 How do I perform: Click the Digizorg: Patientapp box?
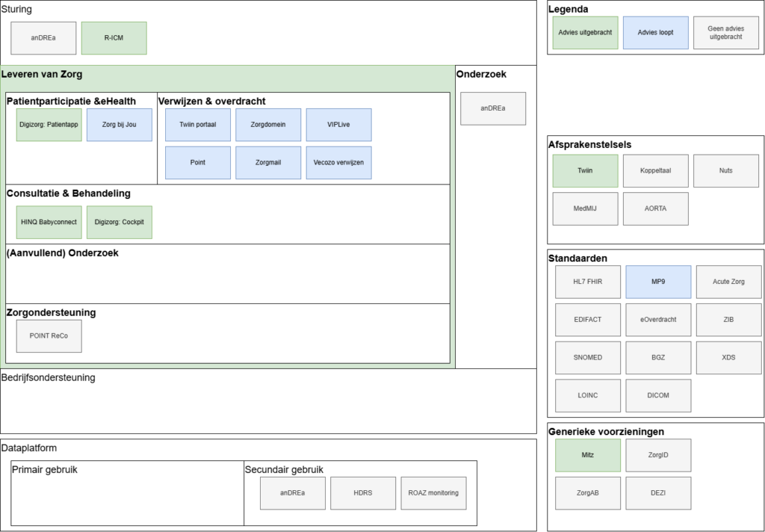click(x=49, y=125)
